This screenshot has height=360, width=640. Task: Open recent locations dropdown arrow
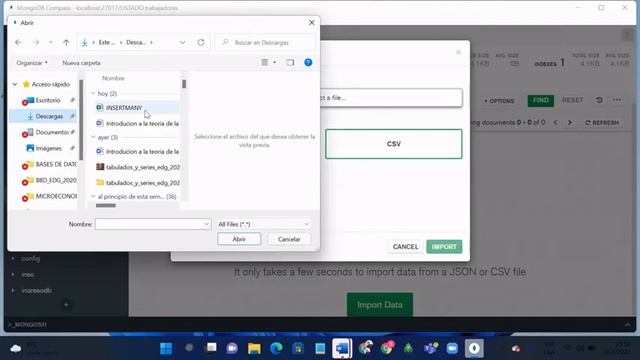51,42
